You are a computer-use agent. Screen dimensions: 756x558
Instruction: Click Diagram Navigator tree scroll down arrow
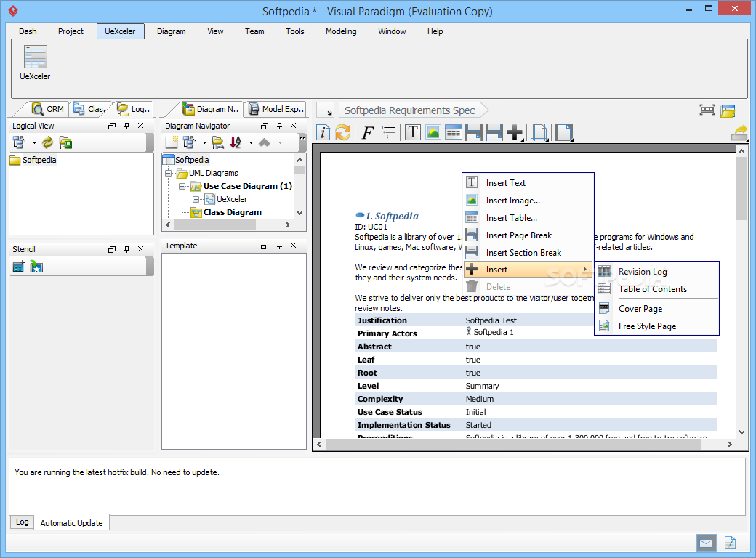coord(300,212)
